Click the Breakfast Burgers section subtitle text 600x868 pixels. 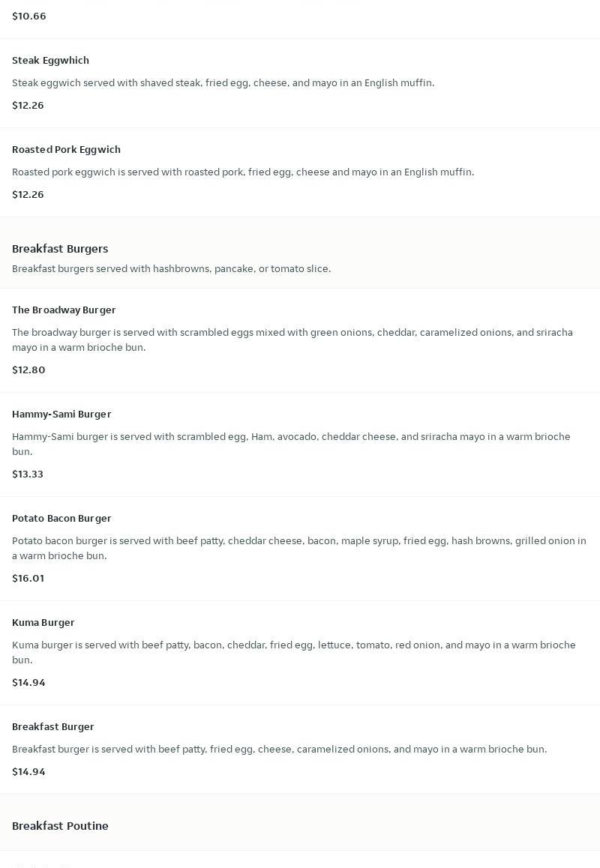[171, 268]
